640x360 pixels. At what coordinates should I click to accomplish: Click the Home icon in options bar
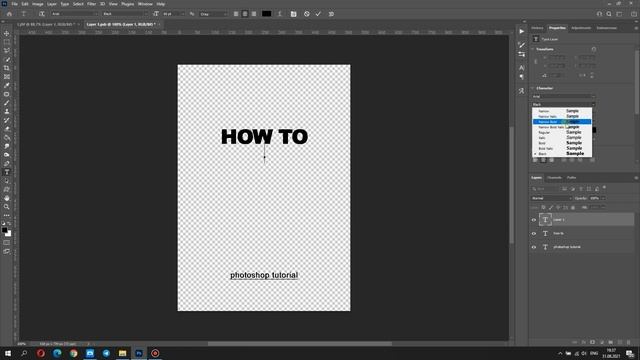point(9,14)
